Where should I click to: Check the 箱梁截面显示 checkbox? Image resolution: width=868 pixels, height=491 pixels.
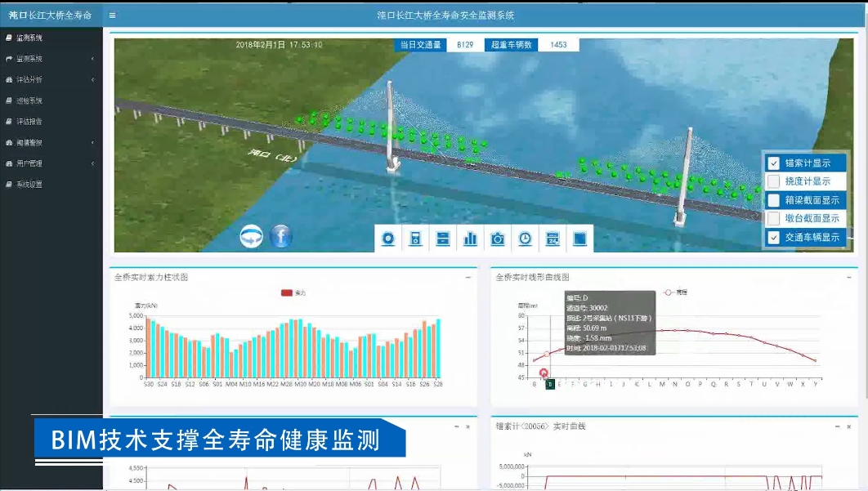(x=773, y=200)
